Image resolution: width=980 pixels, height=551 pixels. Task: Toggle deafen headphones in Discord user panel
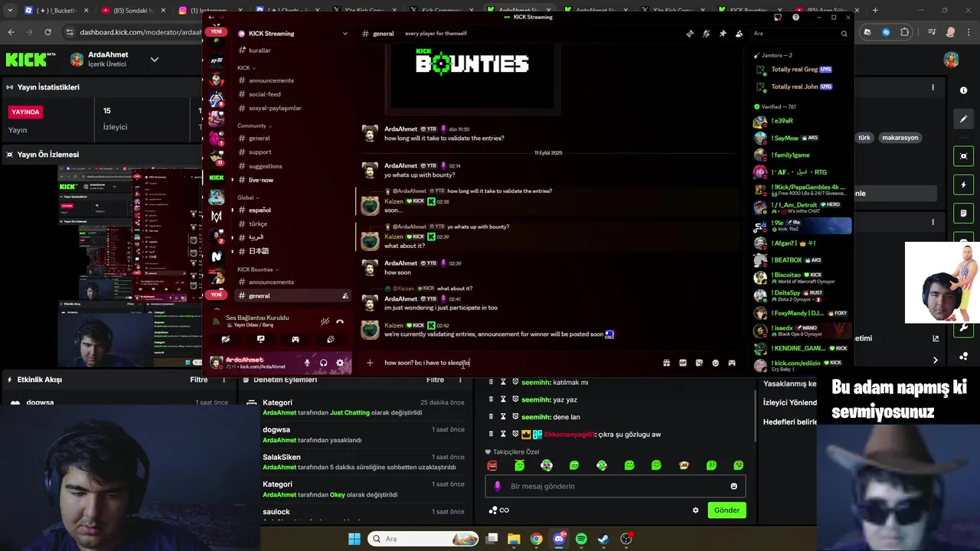(x=323, y=363)
